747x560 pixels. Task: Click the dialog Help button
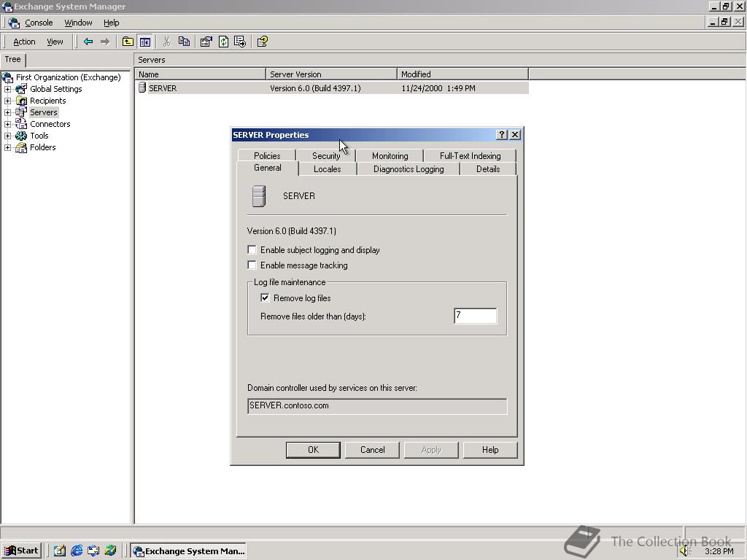pos(490,449)
